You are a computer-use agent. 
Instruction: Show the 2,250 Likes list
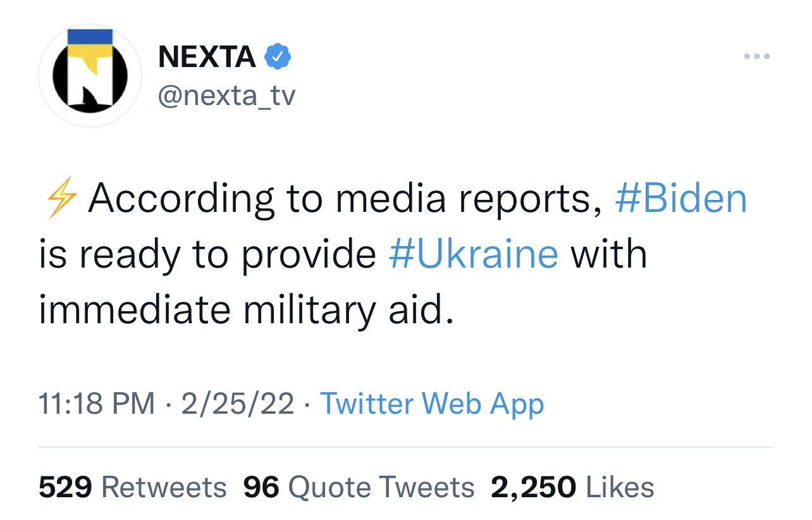572,487
